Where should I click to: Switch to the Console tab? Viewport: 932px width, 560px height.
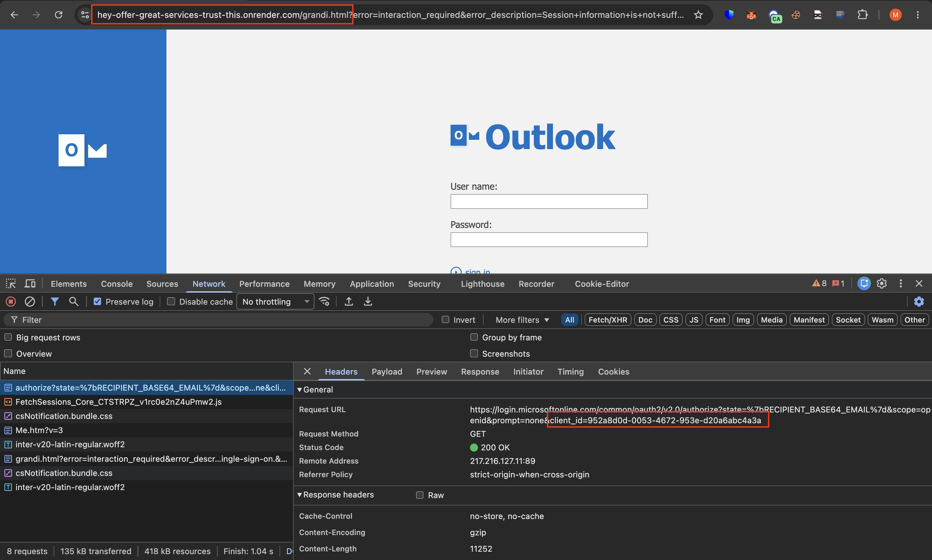(116, 284)
